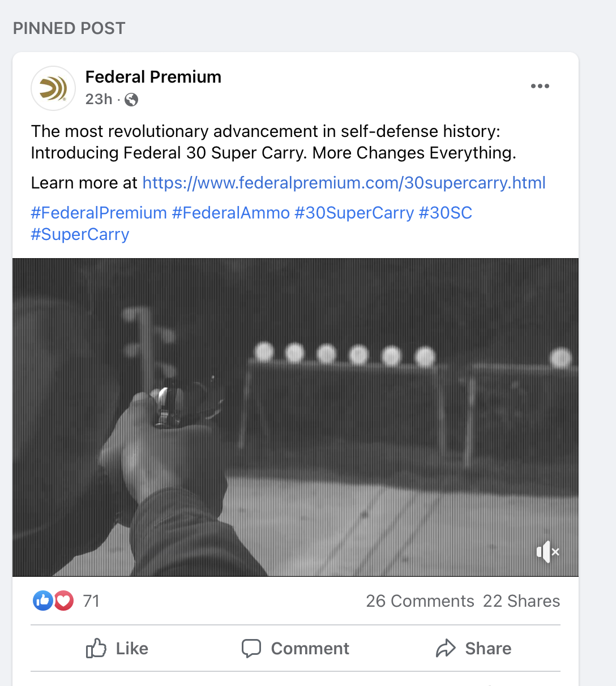Click the heart reaction icon
Viewport: 616px width, 686px height.
[63, 601]
